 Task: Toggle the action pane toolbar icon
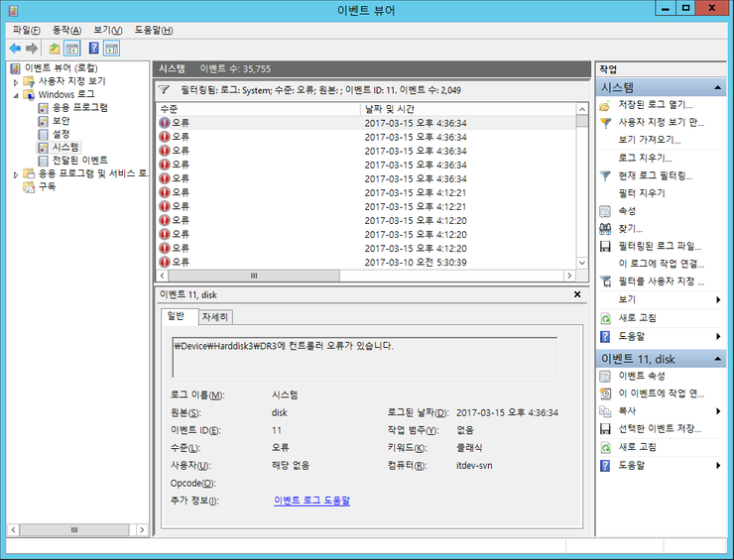(111, 49)
